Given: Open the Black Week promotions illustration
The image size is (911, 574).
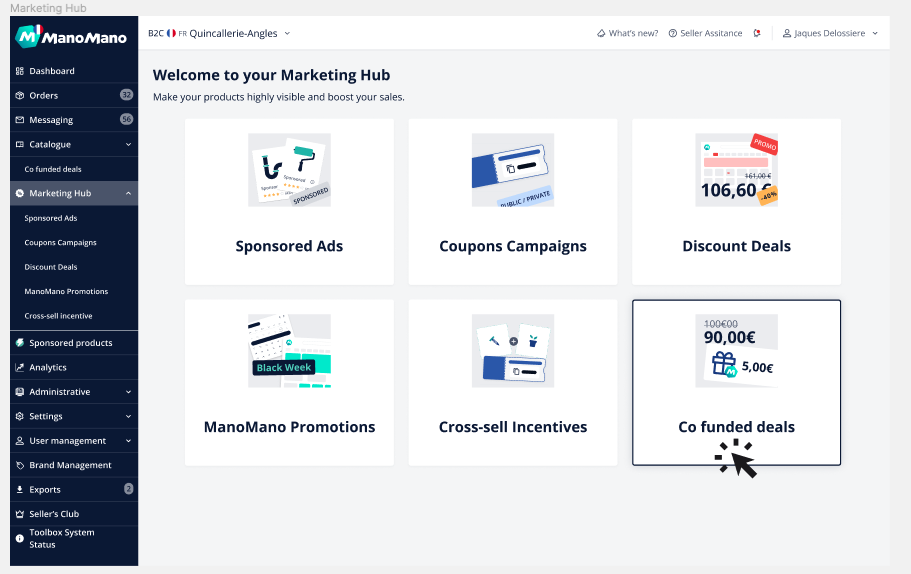Looking at the screenshot, I should 289,351.
